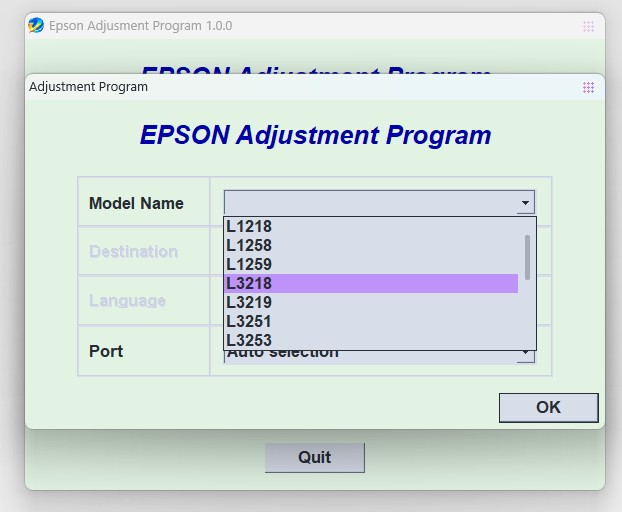Click the model list scrollbar thumb
Screen dimensions: 622x512
coord(527,257)
